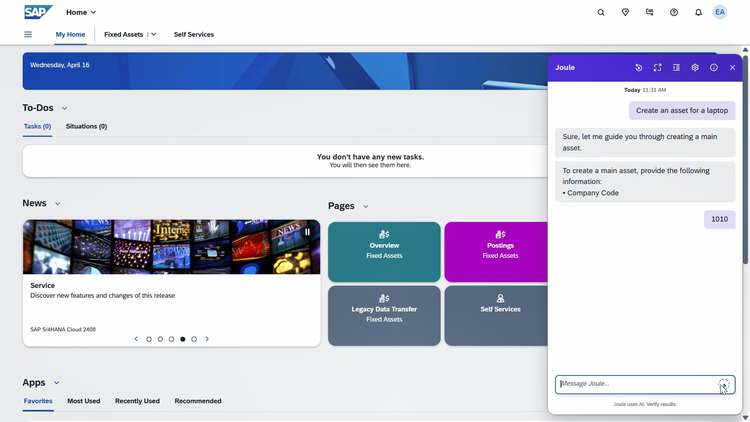Select the Situations (0) tab
This screenshot has width=750, height=422.
click(87, 126)
